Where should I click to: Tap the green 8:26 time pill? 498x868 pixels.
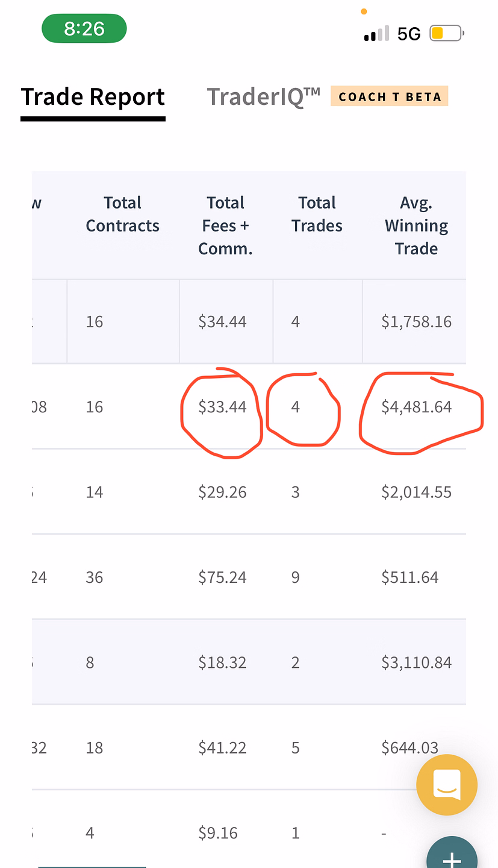[84, 28]
